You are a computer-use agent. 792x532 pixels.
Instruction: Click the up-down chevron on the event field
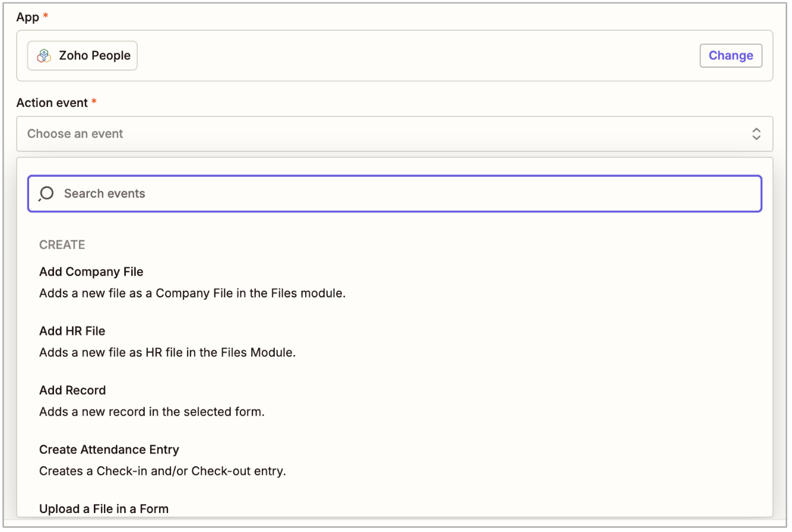pyautogui.click(x=756, y=134)
